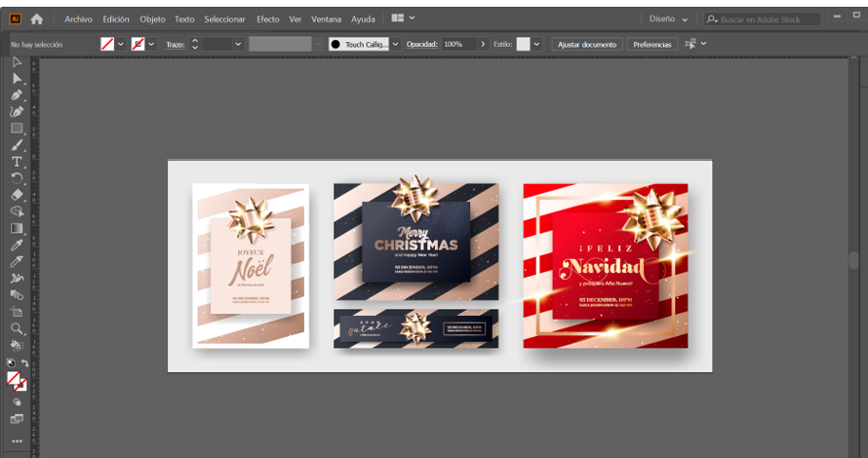Select the Type tool
Image resolution: width=868 pixels, height=458 pixels.
pyautogui.click(x=17, y=162)
